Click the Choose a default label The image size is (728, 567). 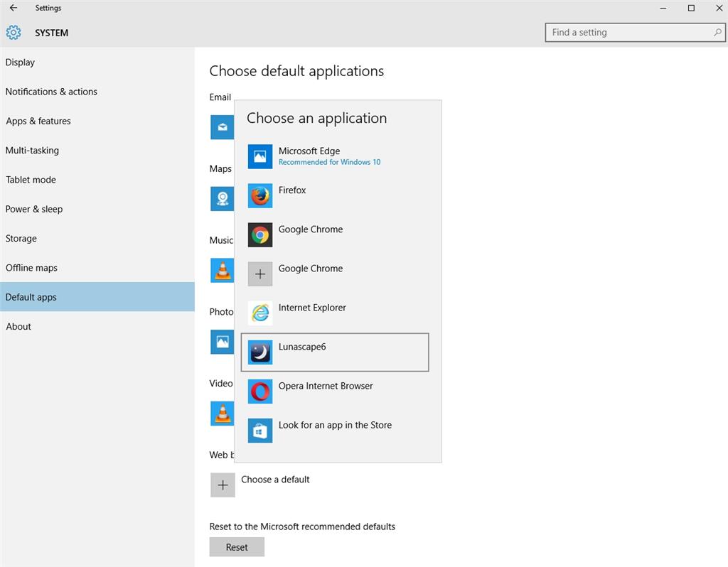click(x=275, y=480)
